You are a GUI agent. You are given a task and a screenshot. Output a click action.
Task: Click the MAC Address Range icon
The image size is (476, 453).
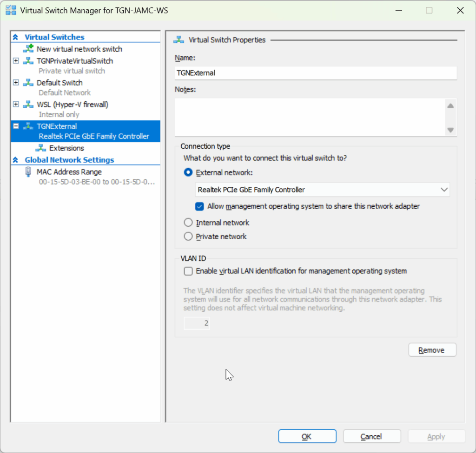[28, 172]
